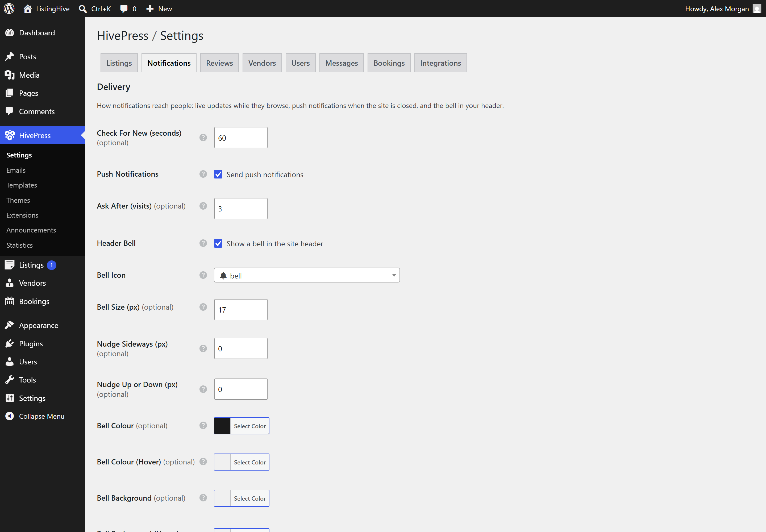The width and height of the screenshot is (766, 532).
Task: Click Select Color for Bell Colour (Hover)
Action: click(250, 462)
